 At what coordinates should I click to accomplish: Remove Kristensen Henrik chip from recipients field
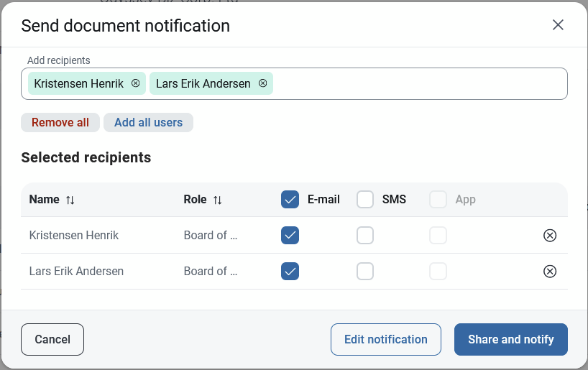pos(135,83)
